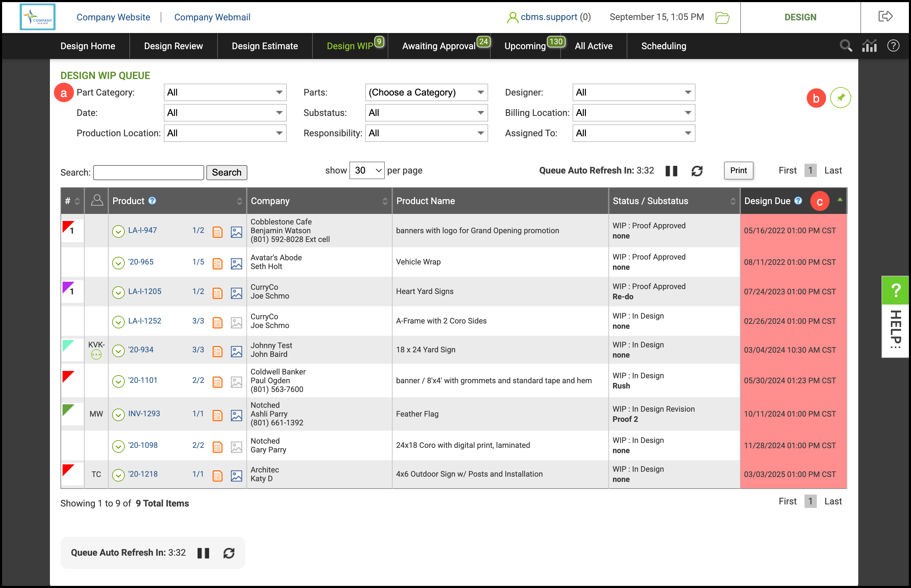Open product link LA-I-1205

point(145,291)
